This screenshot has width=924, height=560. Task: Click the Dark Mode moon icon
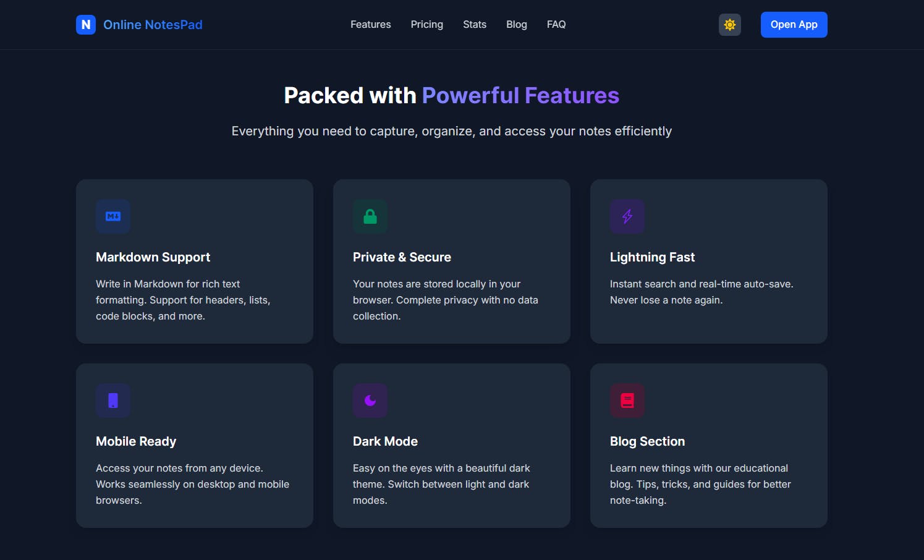[x=370, y=401]
